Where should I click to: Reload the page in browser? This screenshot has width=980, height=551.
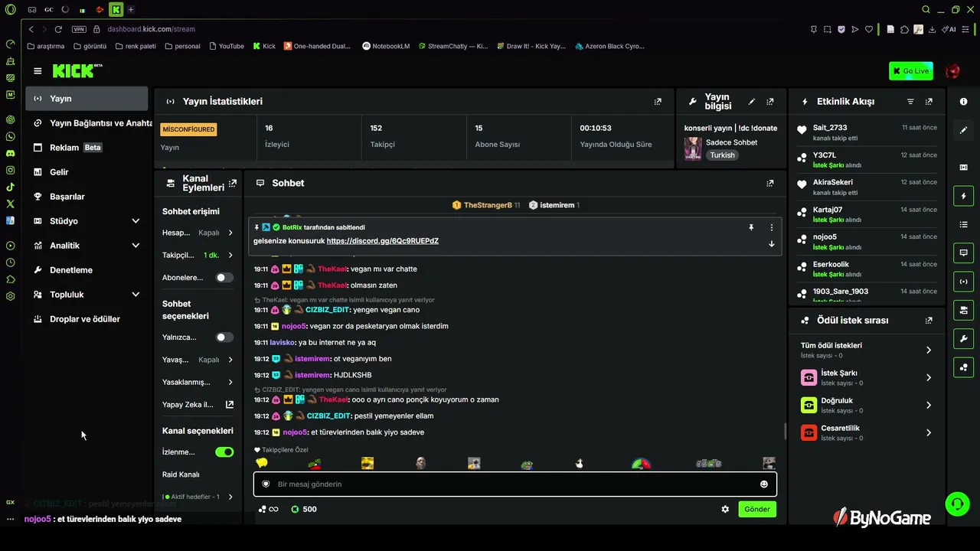58,29
